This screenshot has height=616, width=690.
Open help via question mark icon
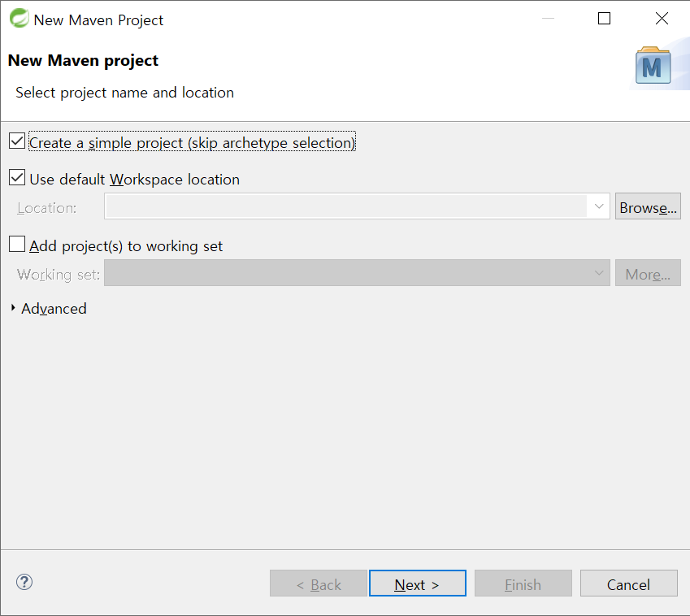point(24,582)
